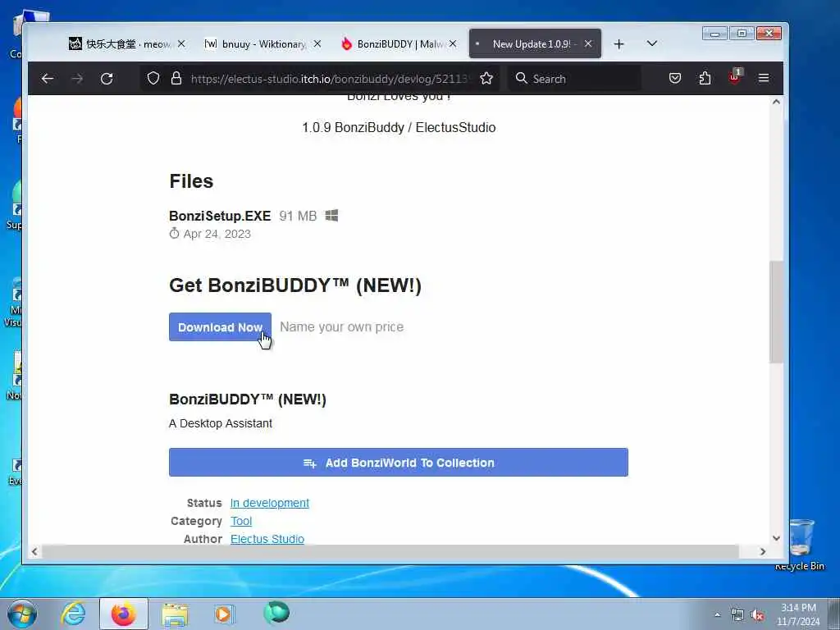Open the network tray icon
Image resolution: width=840 pixels, height=630 pixels.
(x=737, y=615)
